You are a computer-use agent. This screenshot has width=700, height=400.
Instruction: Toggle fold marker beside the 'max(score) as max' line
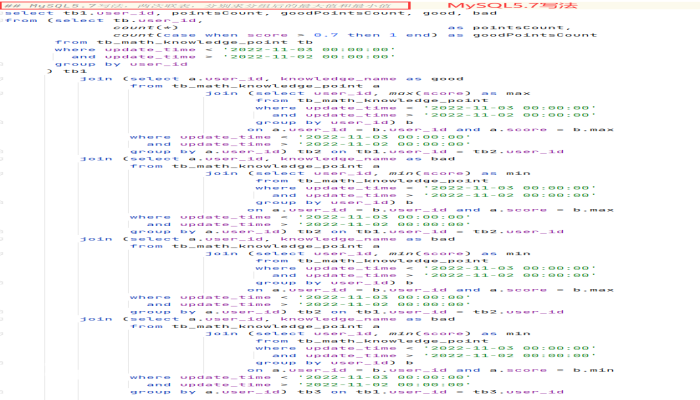(x=2, y=93)
